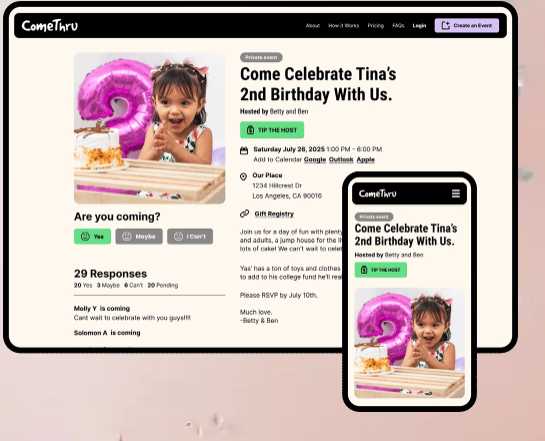Viewport: 545px width, 441px height.
Task: Go to Pricing in the top navigation
Action: point(376,26)
